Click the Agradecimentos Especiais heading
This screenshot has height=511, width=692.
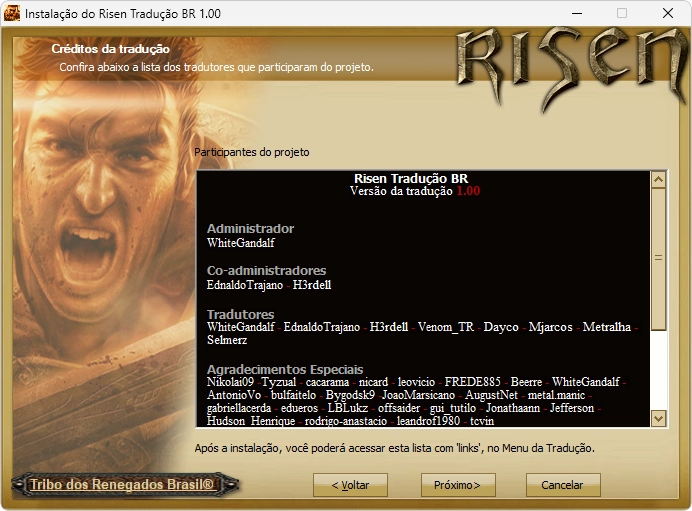coord(285,369)
